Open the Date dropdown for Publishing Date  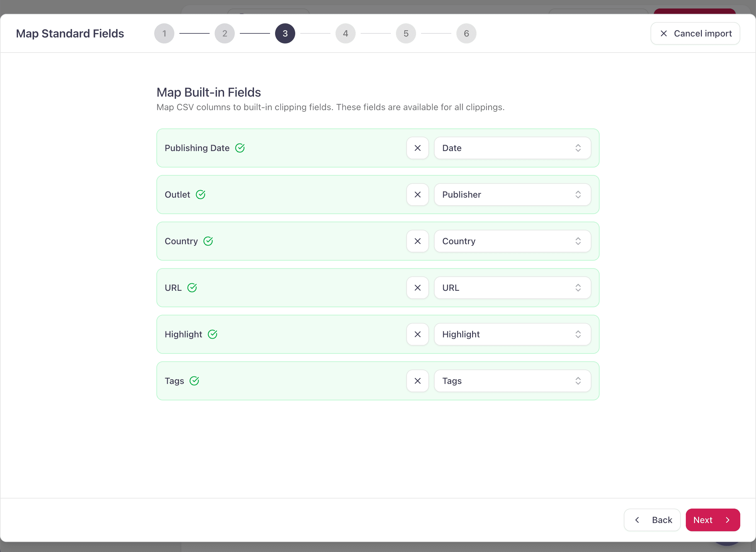pyautogui.click(x=512, y=148)
